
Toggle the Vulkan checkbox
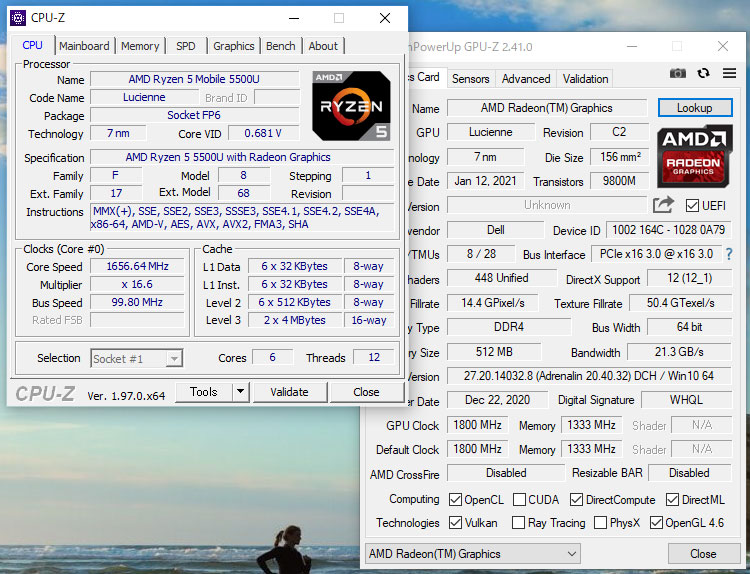pyautogui.click(x=455, y=523)
